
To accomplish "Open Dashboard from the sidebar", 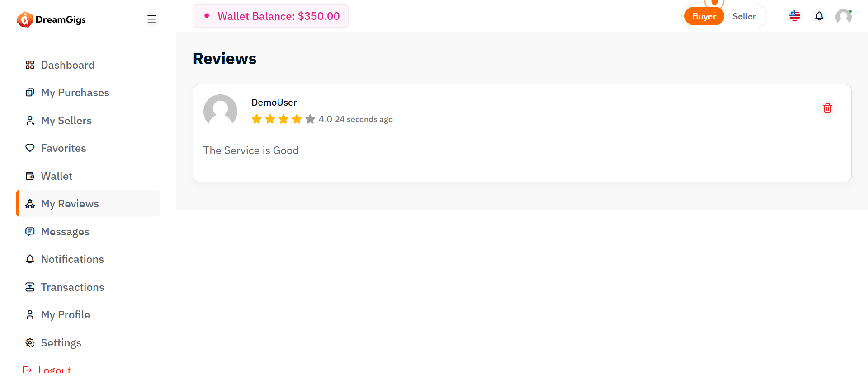I will pyautogui.click(x=67, y=65).
